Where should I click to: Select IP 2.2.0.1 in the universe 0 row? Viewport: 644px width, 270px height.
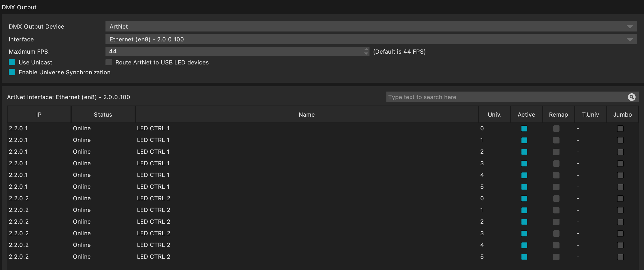coord(18,128)
